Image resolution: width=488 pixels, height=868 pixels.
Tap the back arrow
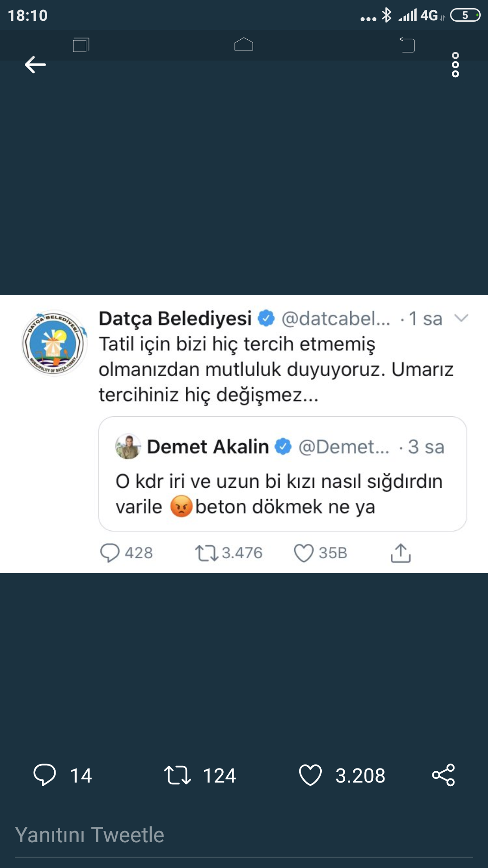click(35, 65)
